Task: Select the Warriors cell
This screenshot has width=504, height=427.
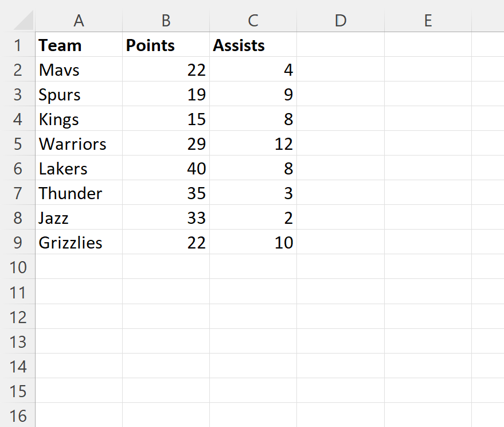Action: click(x=79, y=143)
